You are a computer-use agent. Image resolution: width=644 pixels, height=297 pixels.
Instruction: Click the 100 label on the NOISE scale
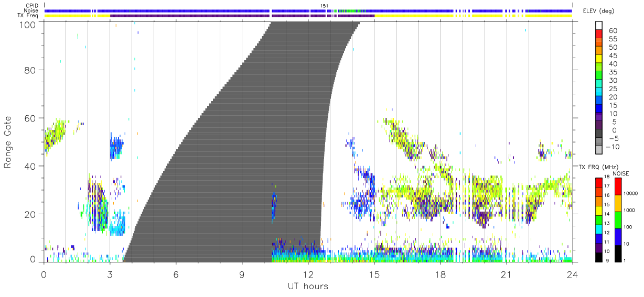629,227
